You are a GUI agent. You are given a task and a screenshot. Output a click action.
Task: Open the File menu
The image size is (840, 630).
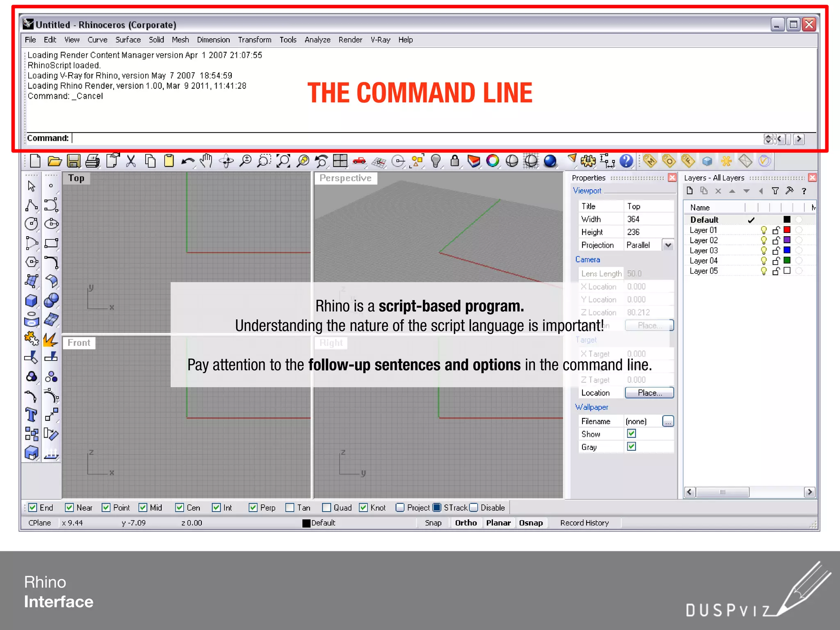pyautogui.click(x=30, y=40)
